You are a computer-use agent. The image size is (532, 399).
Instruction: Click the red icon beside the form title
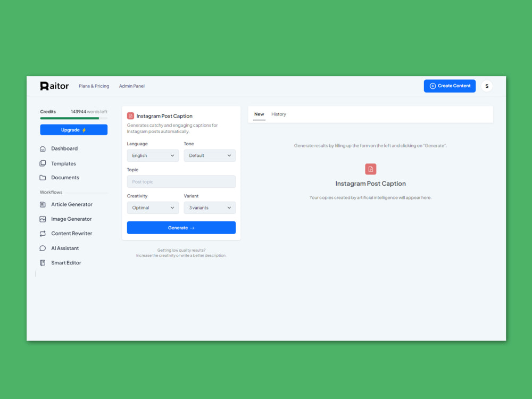coord(130,116)
